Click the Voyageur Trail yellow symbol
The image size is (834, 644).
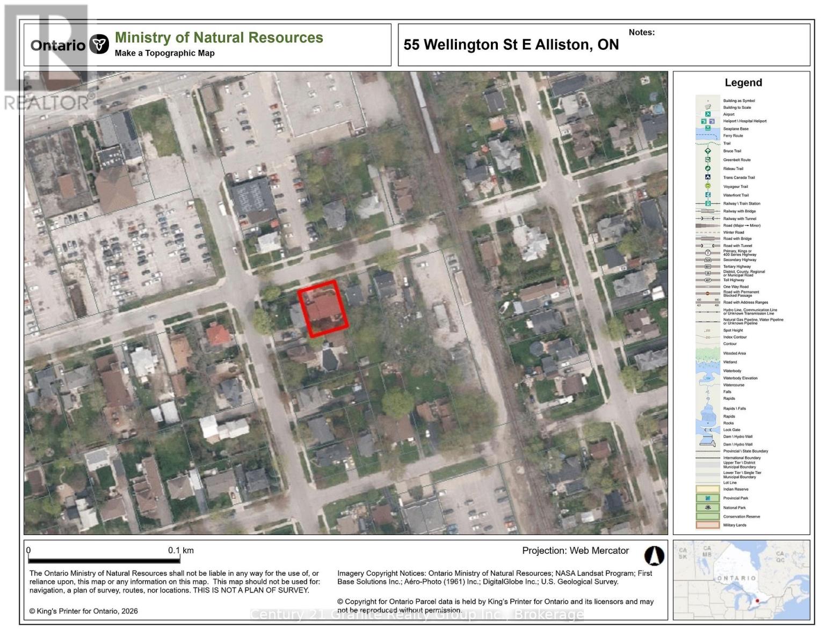tap(708, 186)
